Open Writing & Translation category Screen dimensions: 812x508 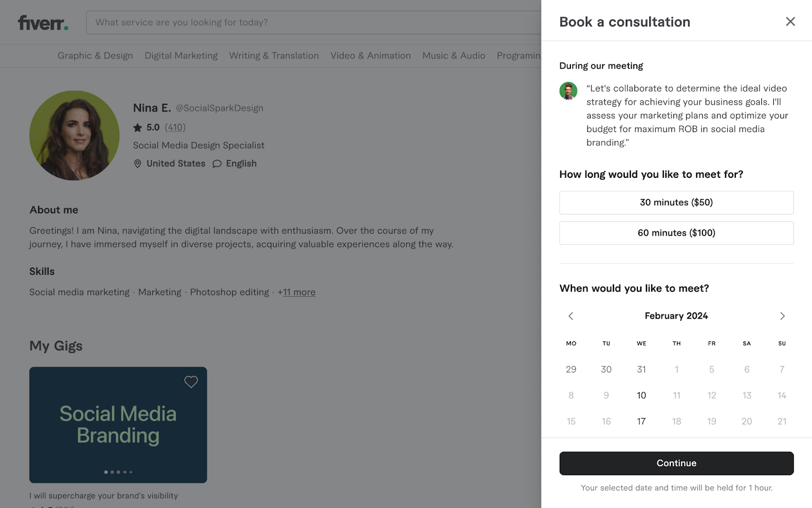click(274, 56)
